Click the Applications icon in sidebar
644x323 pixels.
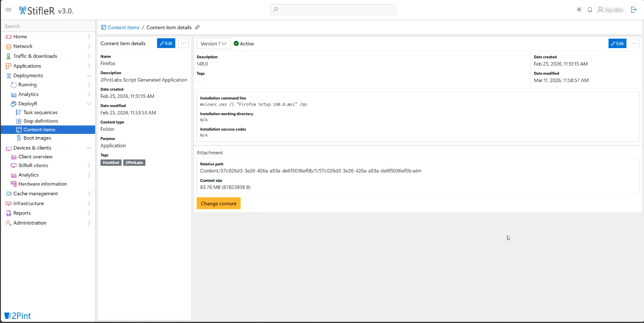[9, 66]
